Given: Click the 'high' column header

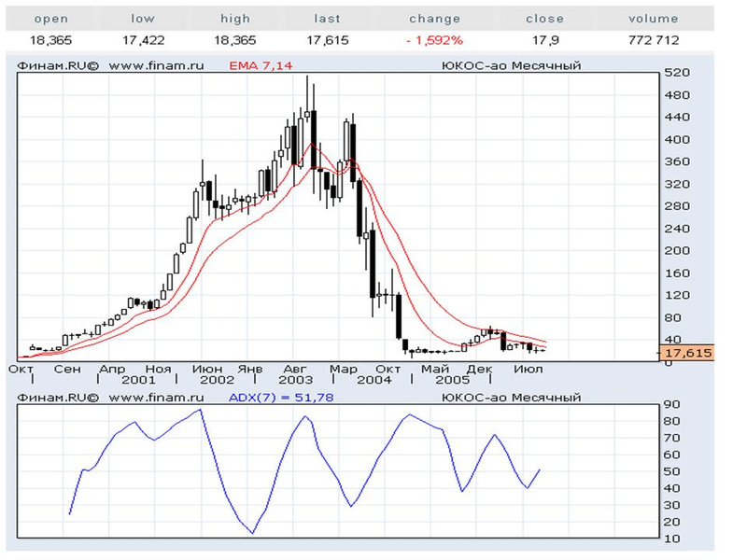Looking at the screenshot, I should pos(234,19).
